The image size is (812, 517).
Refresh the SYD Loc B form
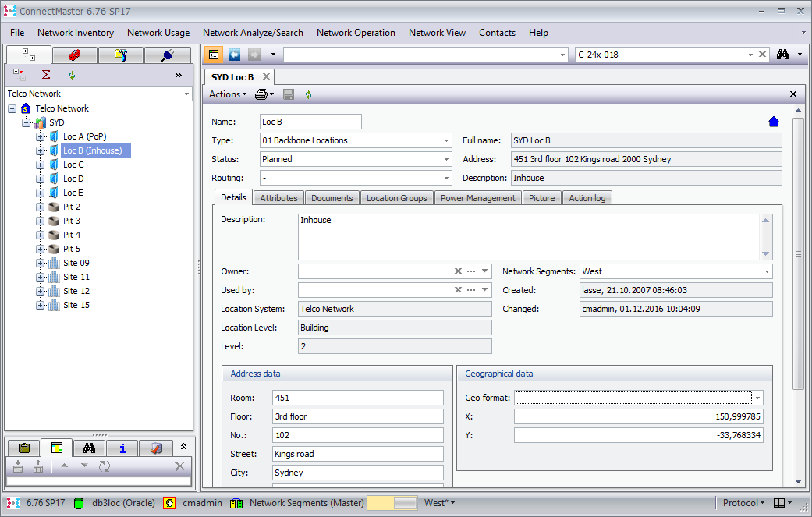click(309, 94)
